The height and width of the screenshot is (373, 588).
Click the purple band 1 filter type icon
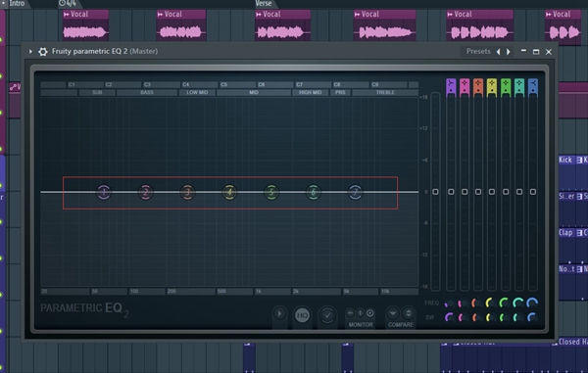click(x=451, y=87)
